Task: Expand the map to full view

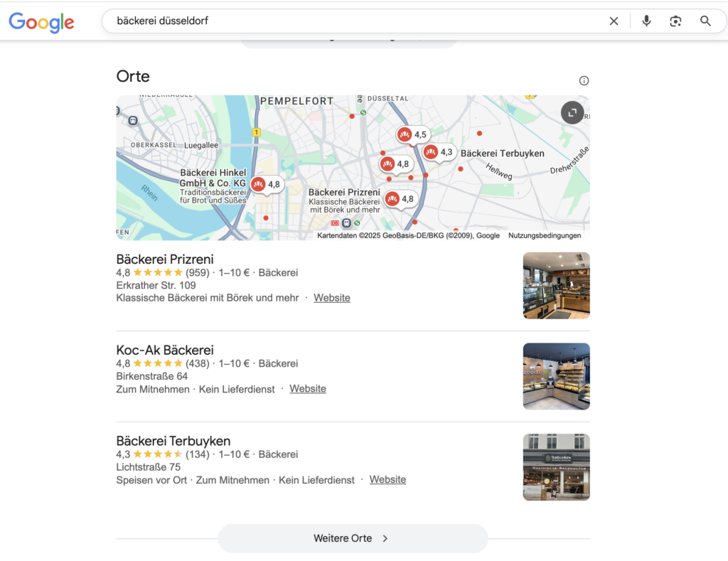Action: [572, 112]
